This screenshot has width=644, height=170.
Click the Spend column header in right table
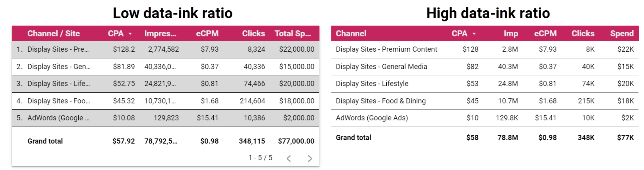[x=622, y=33]
